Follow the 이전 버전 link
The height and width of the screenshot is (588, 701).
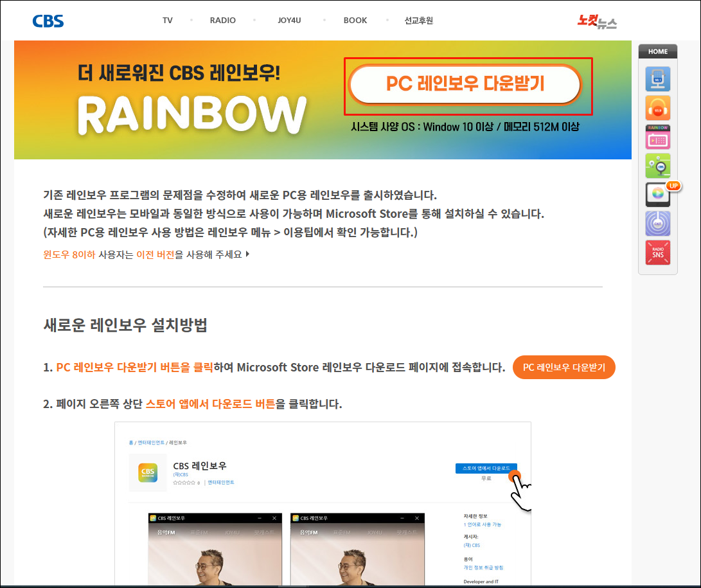(155, 254)
